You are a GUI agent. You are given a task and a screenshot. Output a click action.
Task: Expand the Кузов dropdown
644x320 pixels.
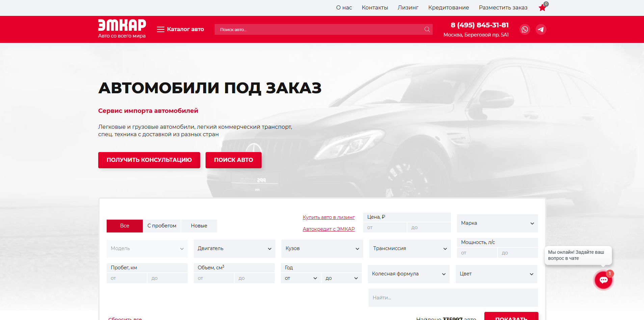322,248
